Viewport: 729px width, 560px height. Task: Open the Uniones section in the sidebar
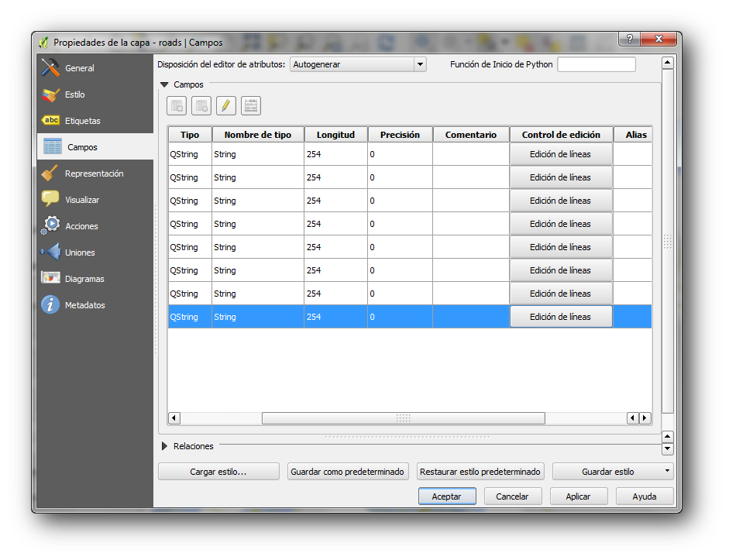(x=95, y=253)
